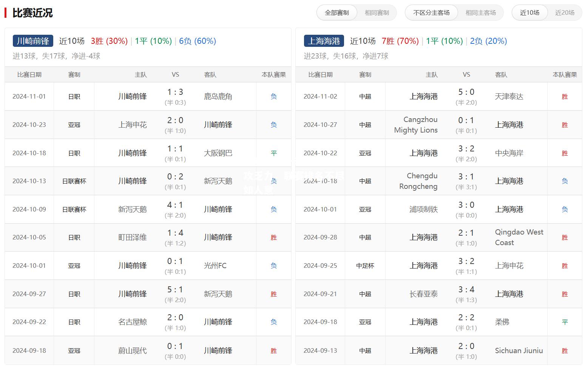The image size is (588, 369).
Task: Choose 不区分主客场 option
Action: point(431,13)
